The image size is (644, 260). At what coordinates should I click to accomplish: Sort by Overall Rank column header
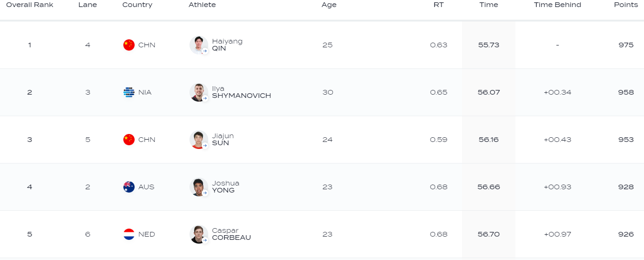tap(30, 5)
